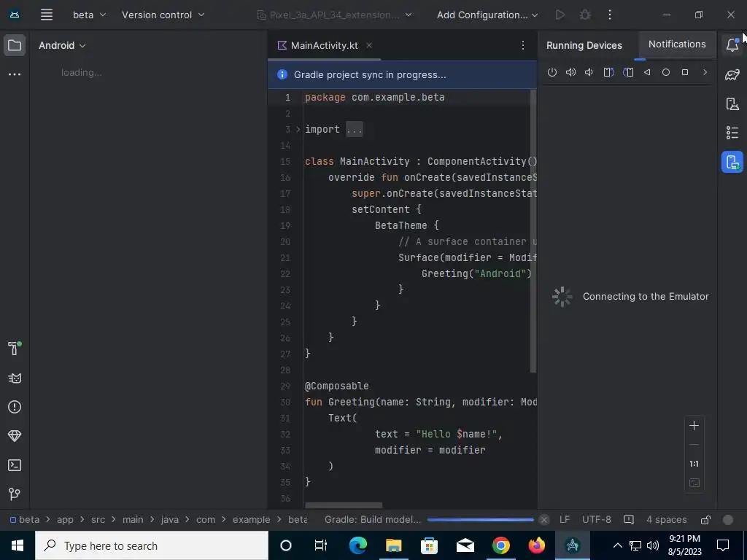Open the Add Configuration dropdown
Viewport: 747px width, 560px height.
(487, 15)
